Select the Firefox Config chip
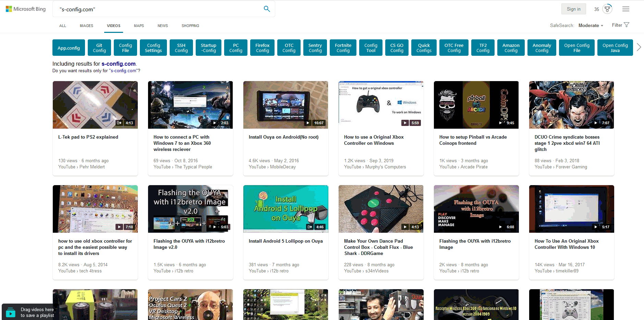The height and width of the screenshot is (320, 644). click(262, 48)
